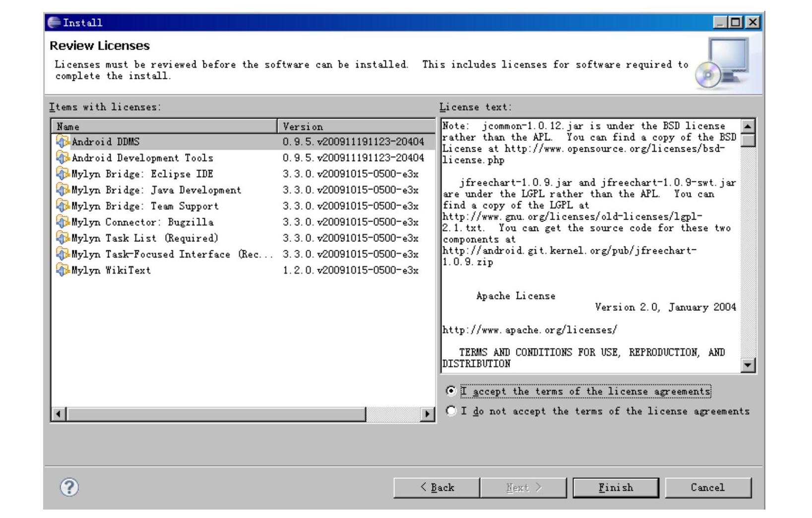812x518 pixels.
Task: Click version 1.2.0.v20091015-0500-e3x for WikiText
Action: point(351,270)
